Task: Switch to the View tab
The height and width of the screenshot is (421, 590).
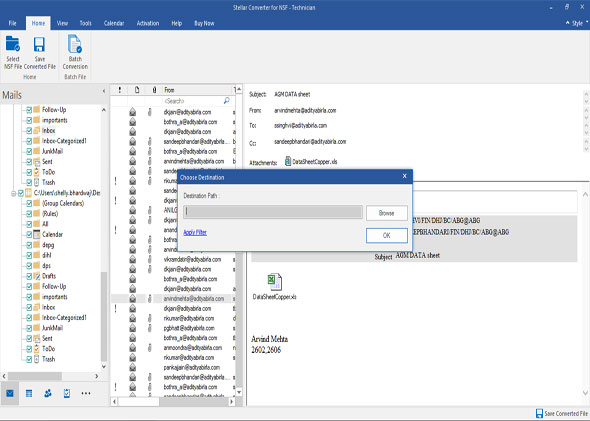Action: tap(62, 23)
